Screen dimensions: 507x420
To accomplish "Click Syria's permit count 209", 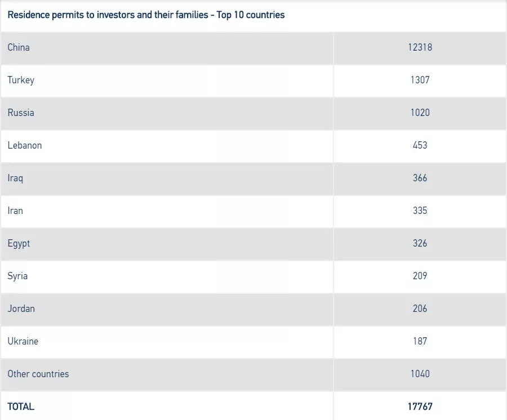I will pyautogui.click(x=420, y=276).
